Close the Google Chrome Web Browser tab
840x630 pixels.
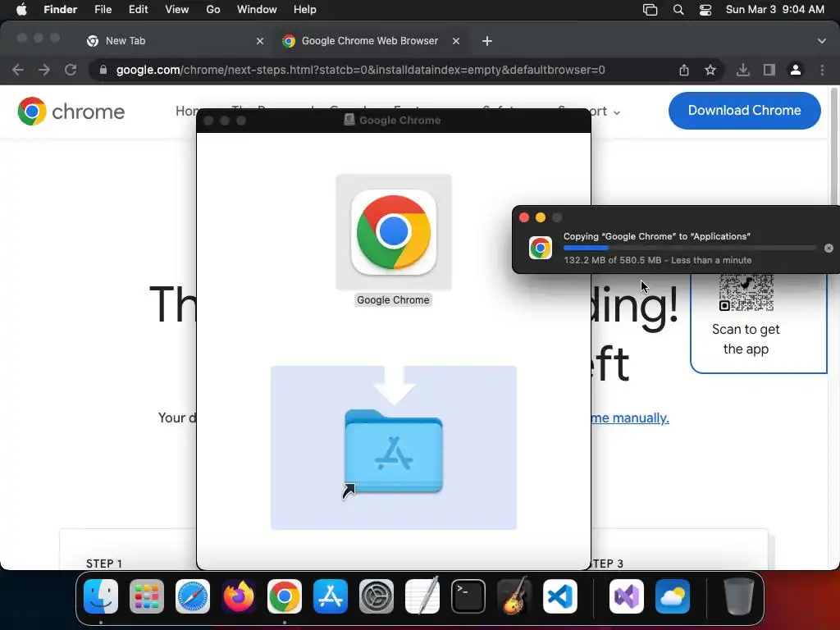click(x=456, y=41)
